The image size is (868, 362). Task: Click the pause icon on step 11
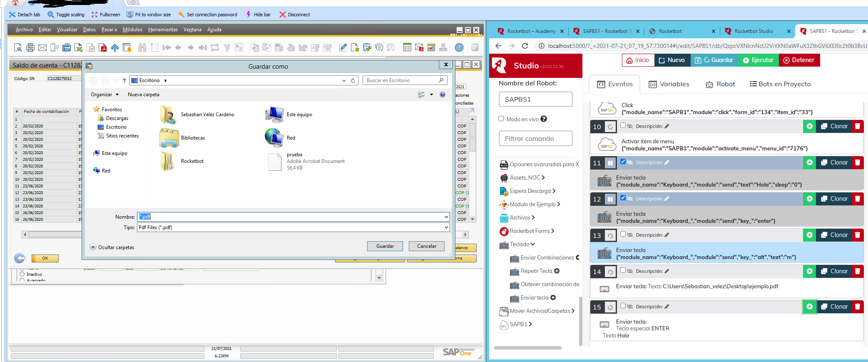tap(610, 163)
